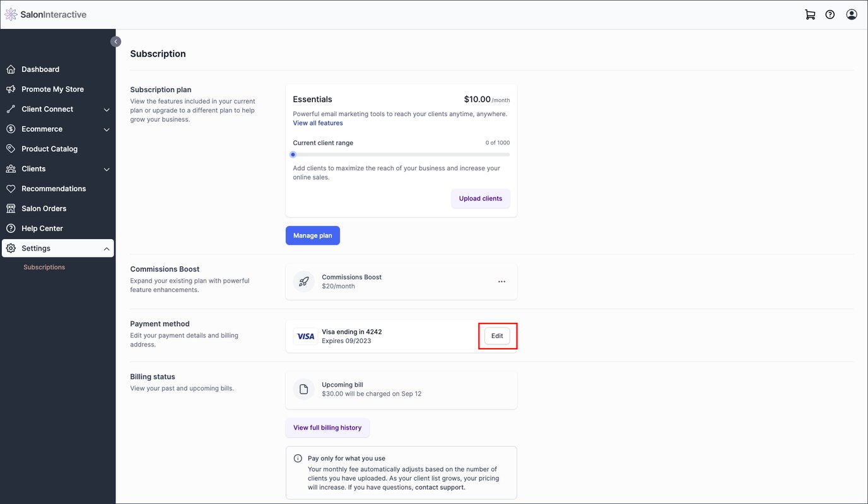
Task: Open View full billing history
Action: pyautogui.click(x=327, y=427)
